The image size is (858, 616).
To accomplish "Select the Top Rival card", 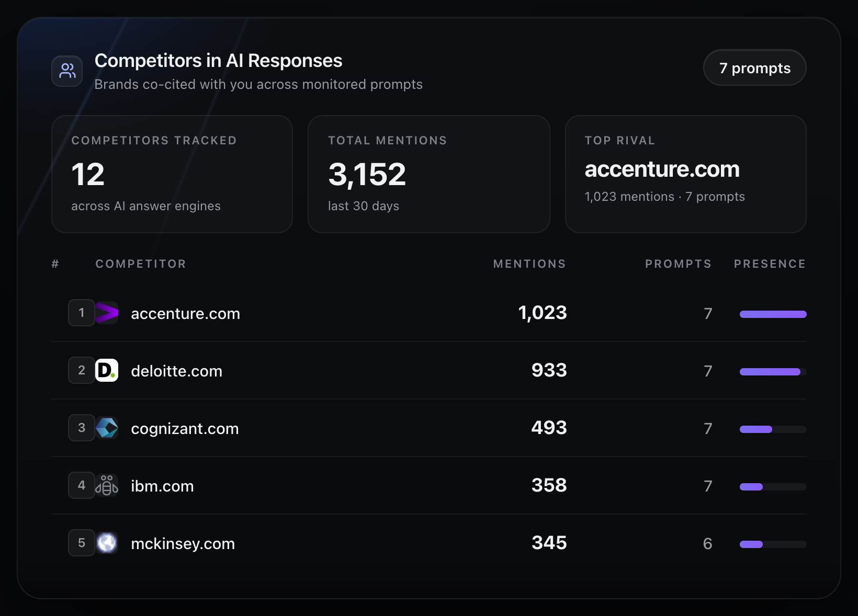I will [686, 174].
